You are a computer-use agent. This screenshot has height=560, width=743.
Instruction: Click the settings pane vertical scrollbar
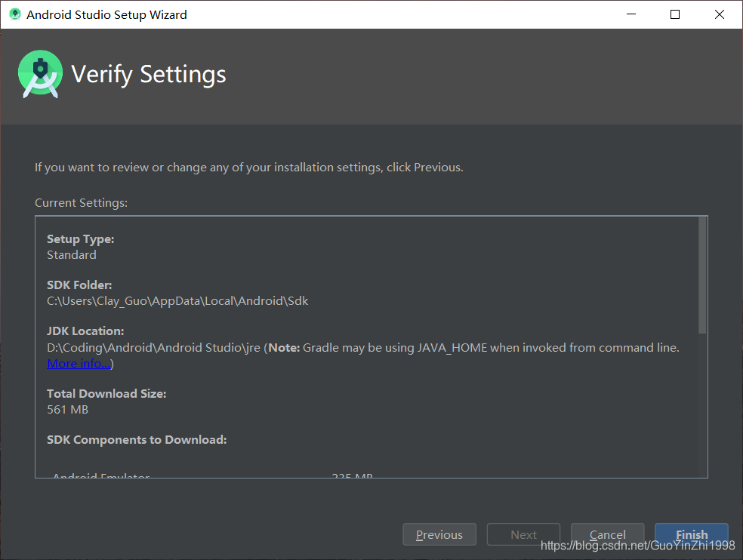pyautogui.click(x=702, y=275)
